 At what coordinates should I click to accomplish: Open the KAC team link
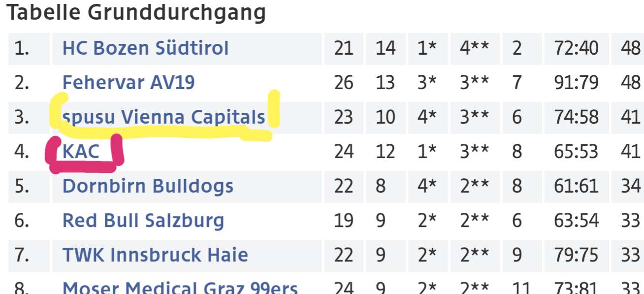point(81,152)
